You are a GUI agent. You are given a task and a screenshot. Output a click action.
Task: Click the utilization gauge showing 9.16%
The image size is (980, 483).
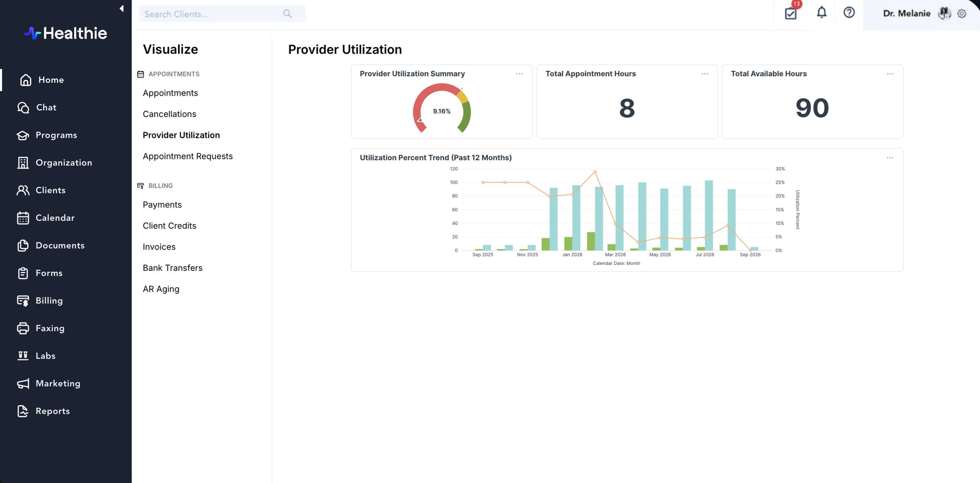[442, 108]
